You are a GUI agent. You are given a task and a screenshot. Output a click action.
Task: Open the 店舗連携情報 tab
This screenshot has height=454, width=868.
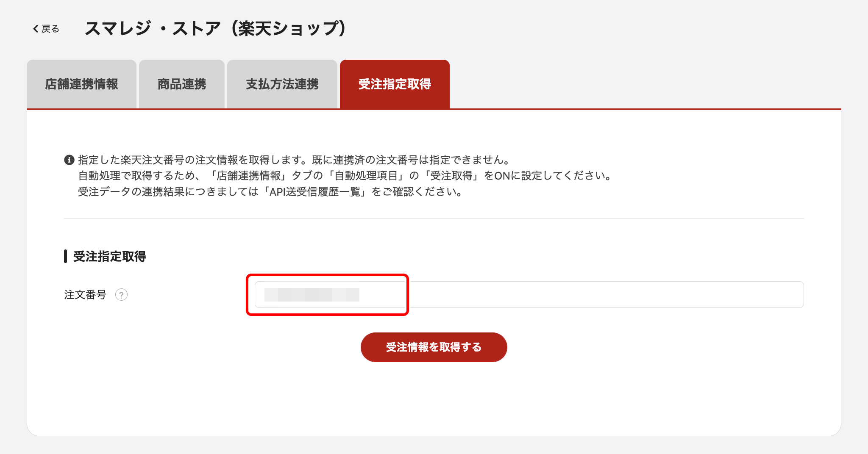[x=81, y=84]
